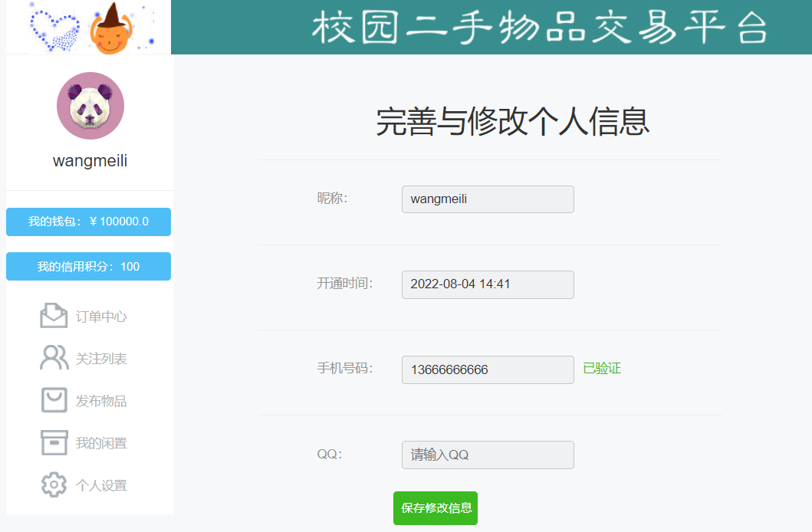812x532 pixels.
Task: Click the 我的闲置 my idle items icon
Action: pos(54,442)
